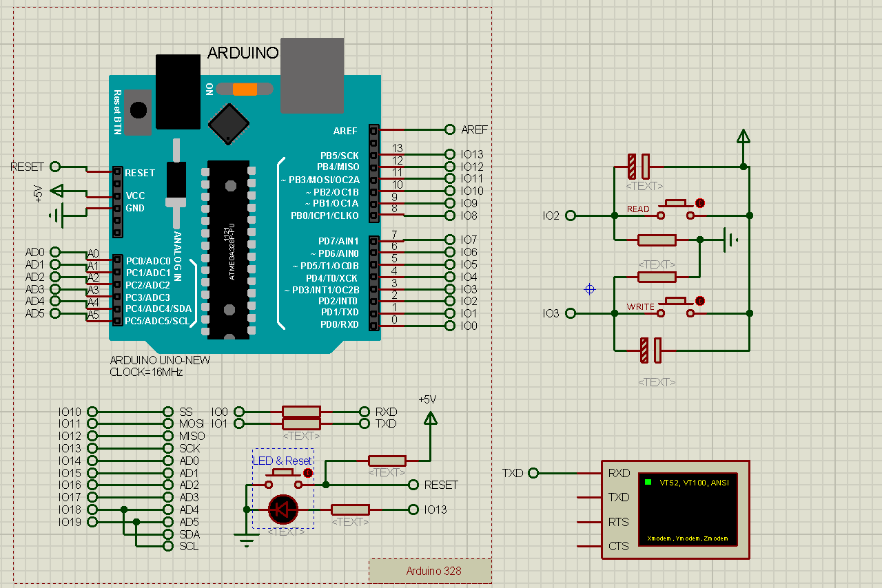Click the RTS pin label on the virtual terminal
The height and width of the screenshot is (588, 882).
(618, 522)
